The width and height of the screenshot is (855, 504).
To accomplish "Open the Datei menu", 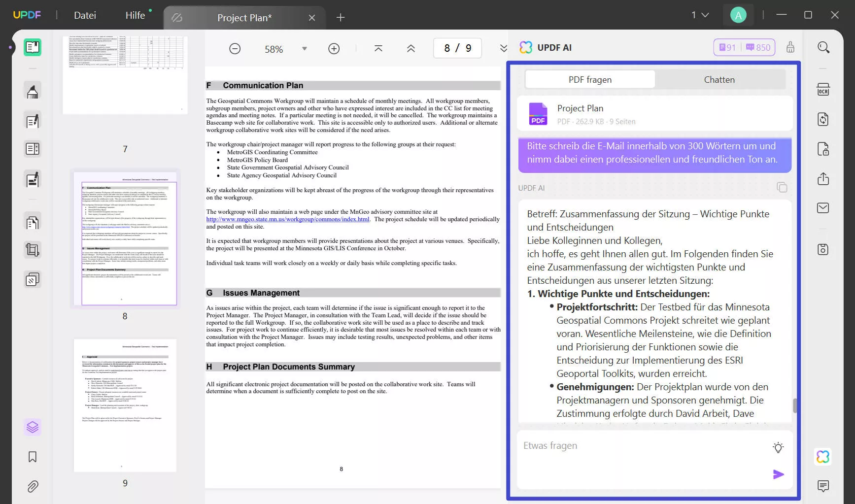I will (x=85, y=15).
